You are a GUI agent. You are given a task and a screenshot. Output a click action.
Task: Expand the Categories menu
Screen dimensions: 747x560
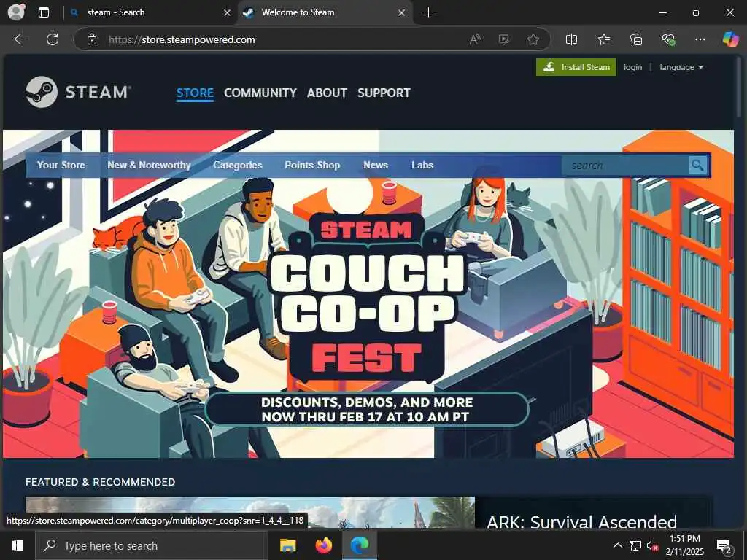[238, 166]
